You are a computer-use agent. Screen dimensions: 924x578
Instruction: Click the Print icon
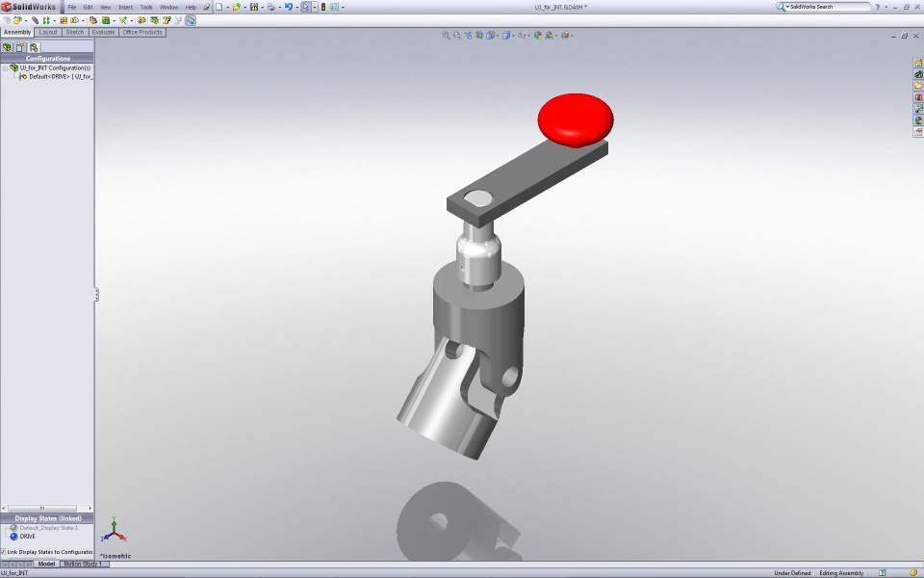point(271,7)
